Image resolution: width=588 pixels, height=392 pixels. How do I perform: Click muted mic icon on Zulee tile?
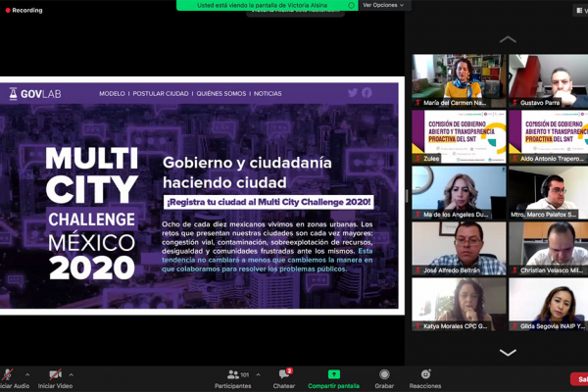[417, 159]
